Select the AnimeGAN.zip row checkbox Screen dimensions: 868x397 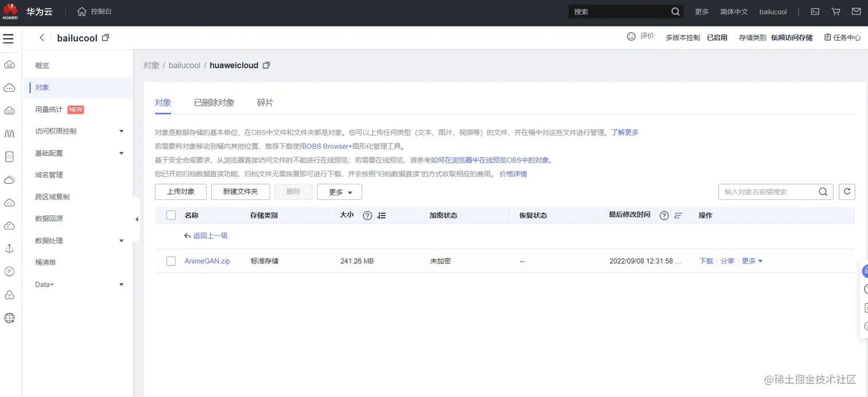[x=171, y=261]
